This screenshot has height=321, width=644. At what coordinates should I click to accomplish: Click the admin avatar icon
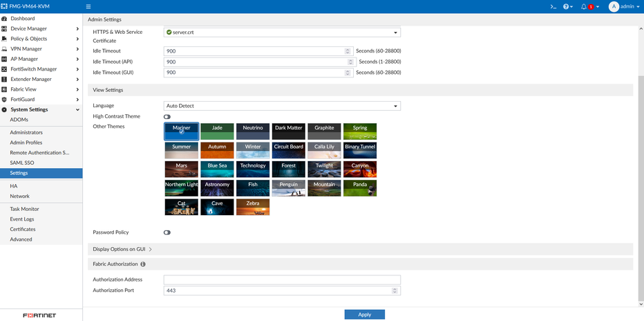[614, 7]
